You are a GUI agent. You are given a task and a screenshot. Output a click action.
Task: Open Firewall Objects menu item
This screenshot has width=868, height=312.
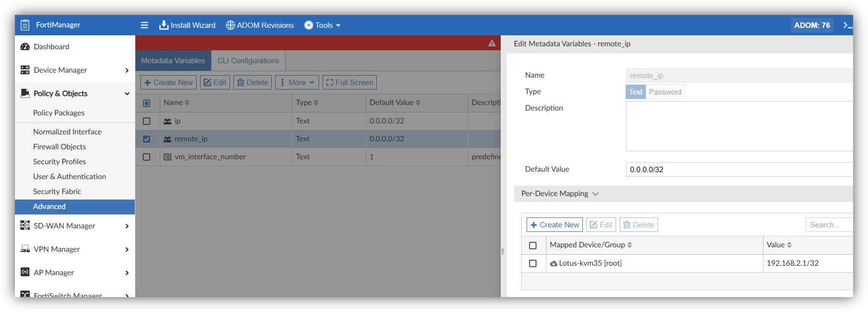[59, 147]
